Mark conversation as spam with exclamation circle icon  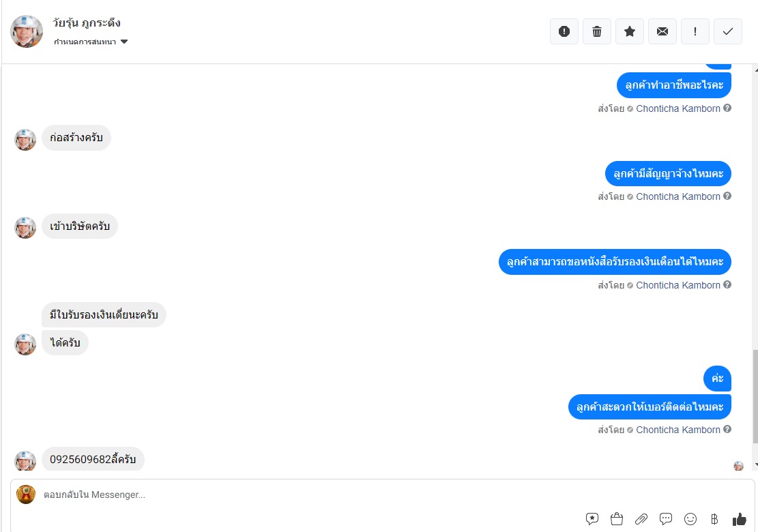click(564, 31)
